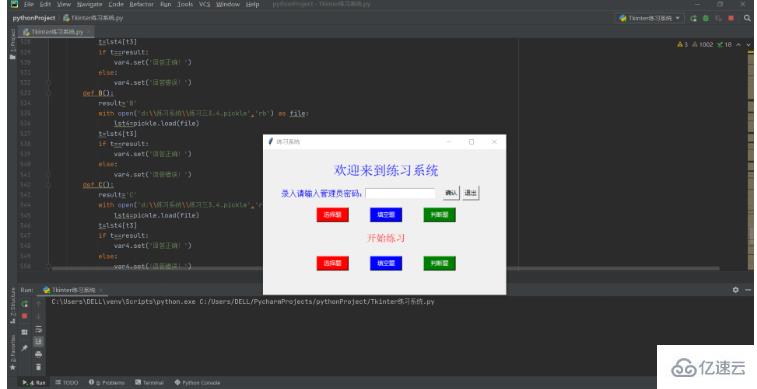Toggle soft-wrap in the Run console
This screenshot has height=389, width=757.
coord(39,329)
